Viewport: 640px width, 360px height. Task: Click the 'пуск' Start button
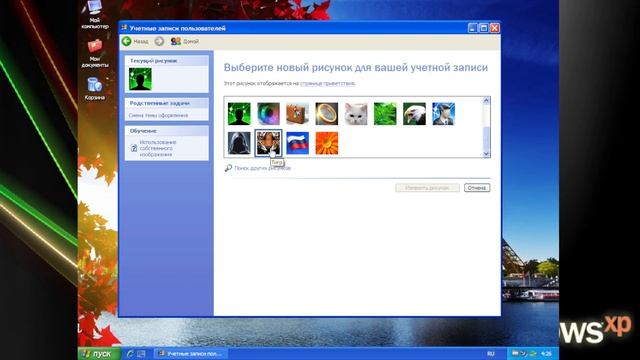tap(98, 354)
